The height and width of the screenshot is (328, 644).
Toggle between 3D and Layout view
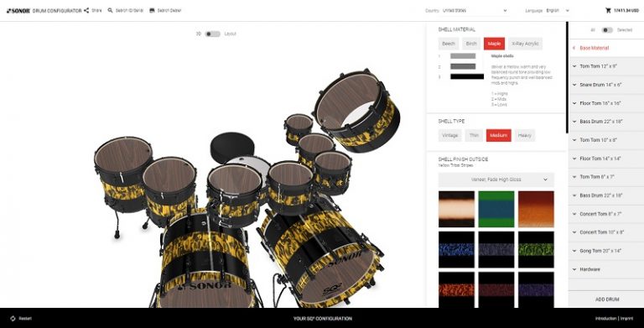point(213,34)
